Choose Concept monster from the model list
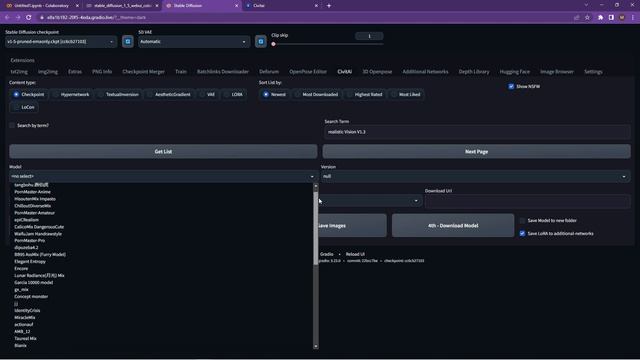640x360 pixels. (31, 296)
